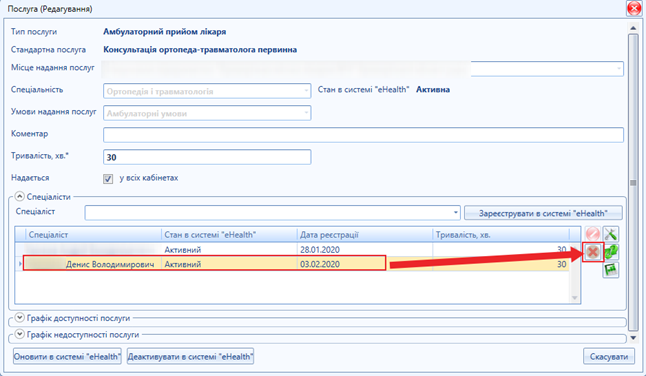646x376 pixels.
Task: Sort by Стан в системі "eHealth" column header
Action: pyautogui.click(x=229, y=235)
